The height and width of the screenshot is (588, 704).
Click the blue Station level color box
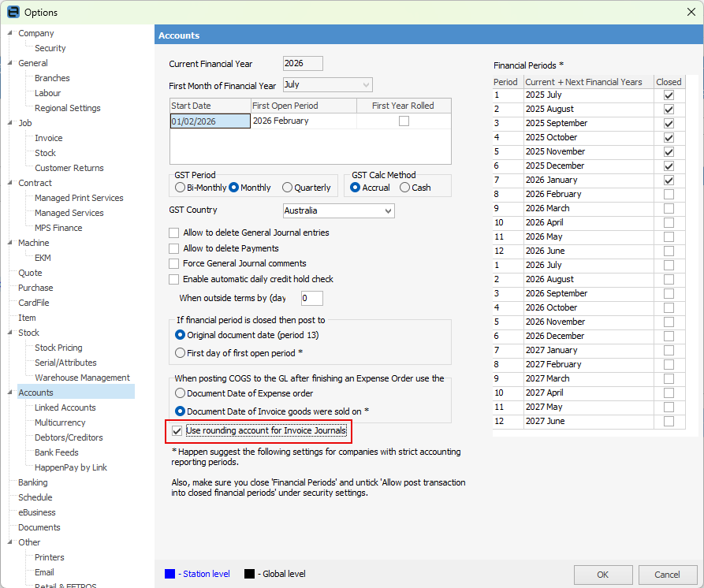[169, 574]
